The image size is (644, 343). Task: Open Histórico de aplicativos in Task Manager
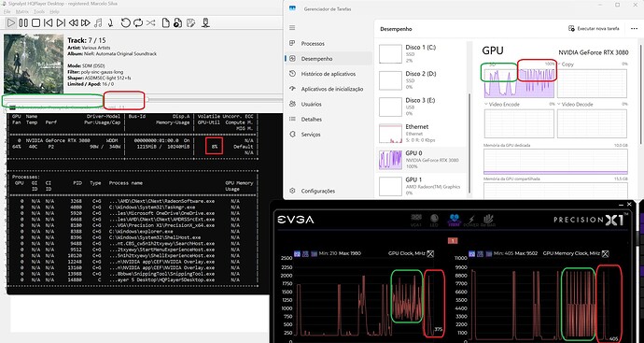pyautogui.click(x=328, y=74)
